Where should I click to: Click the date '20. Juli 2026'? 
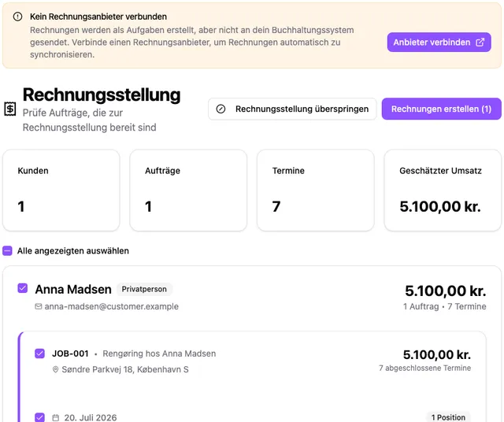[91, 417]
